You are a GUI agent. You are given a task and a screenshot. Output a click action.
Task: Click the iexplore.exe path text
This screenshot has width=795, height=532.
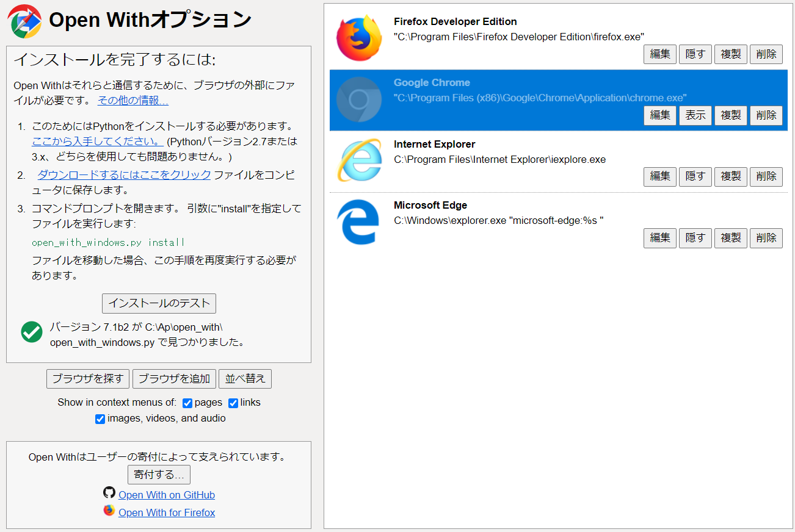500,160
